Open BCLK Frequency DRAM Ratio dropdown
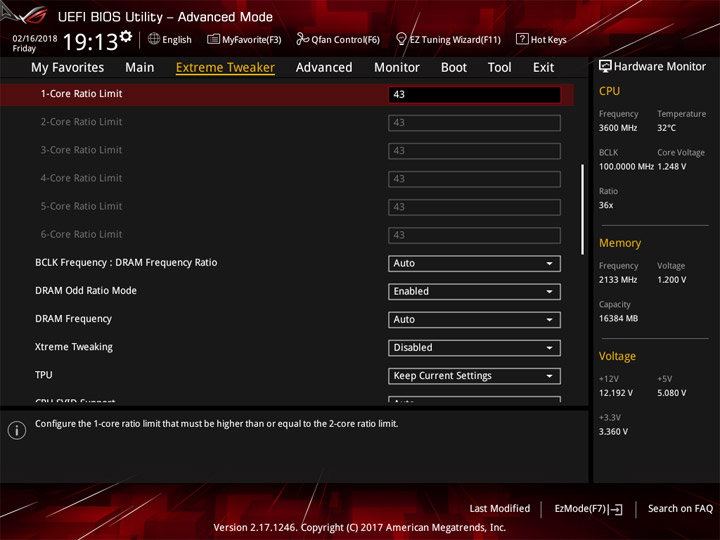This screenshot has width=720, height=540. (x=474, y=264)
